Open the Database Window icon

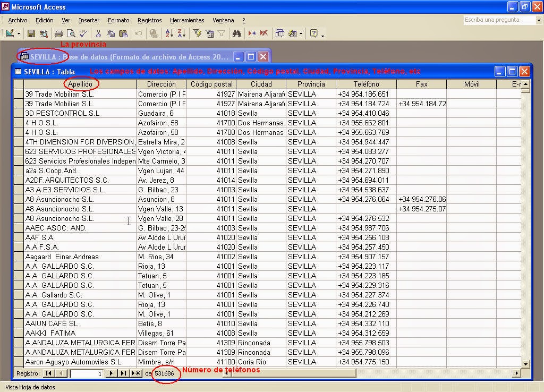(280, 33)
